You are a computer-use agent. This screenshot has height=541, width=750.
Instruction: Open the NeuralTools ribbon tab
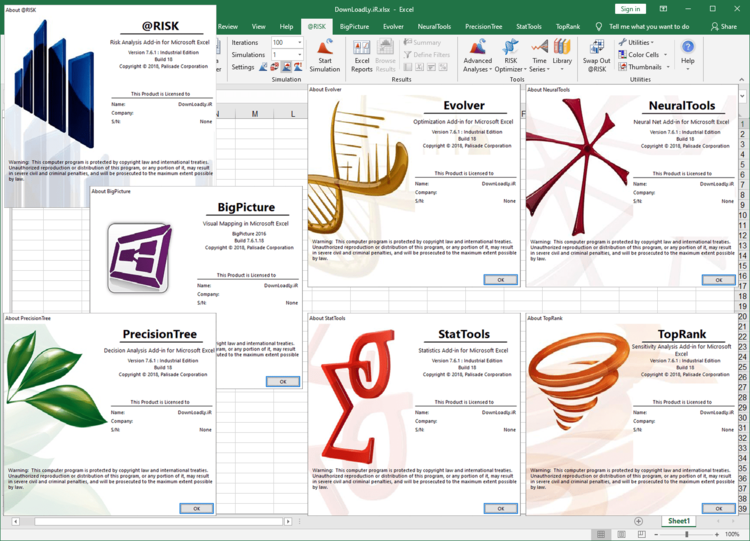click(434, 27)
